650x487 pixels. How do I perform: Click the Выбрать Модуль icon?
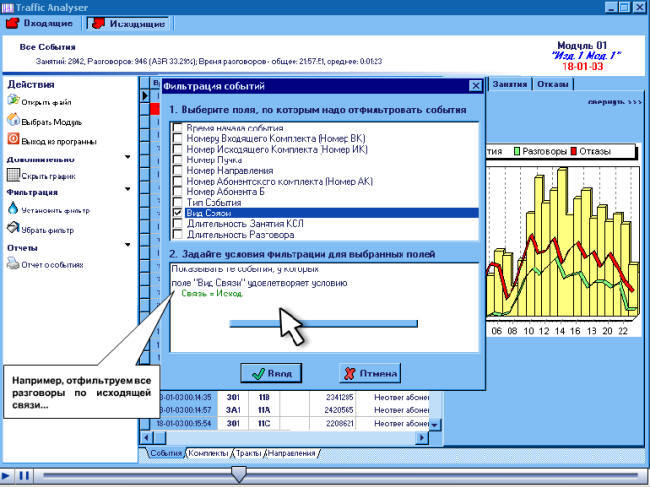click(x=13, y=121)
